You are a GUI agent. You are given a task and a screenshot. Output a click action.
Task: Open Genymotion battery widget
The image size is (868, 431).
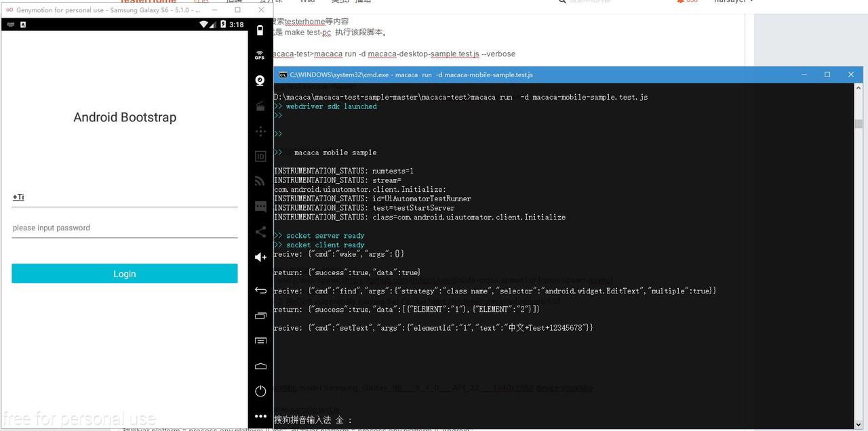(x=260, y=30)
